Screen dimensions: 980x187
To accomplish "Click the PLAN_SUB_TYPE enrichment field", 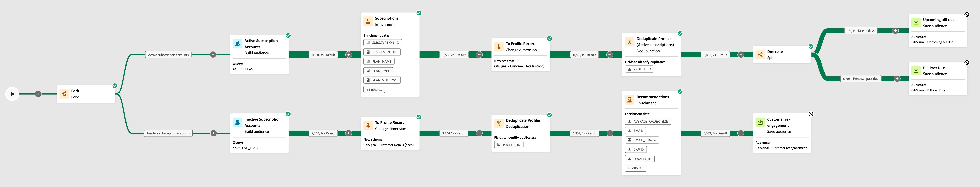I will point(382,80).
